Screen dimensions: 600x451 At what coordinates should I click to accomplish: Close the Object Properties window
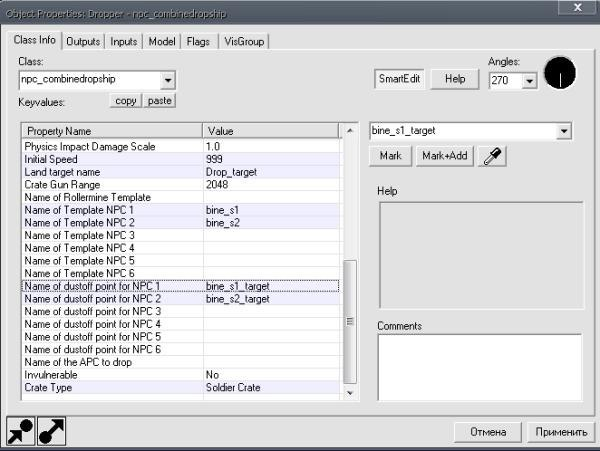tap(578, 7)
